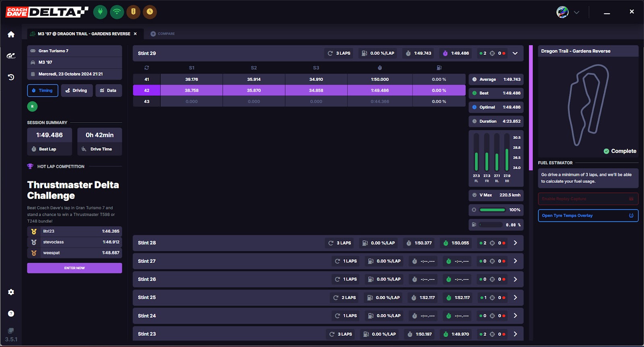This screenshot has width=644, height=347.
Task: Expand the Stint 28 row
Action: 515,243
